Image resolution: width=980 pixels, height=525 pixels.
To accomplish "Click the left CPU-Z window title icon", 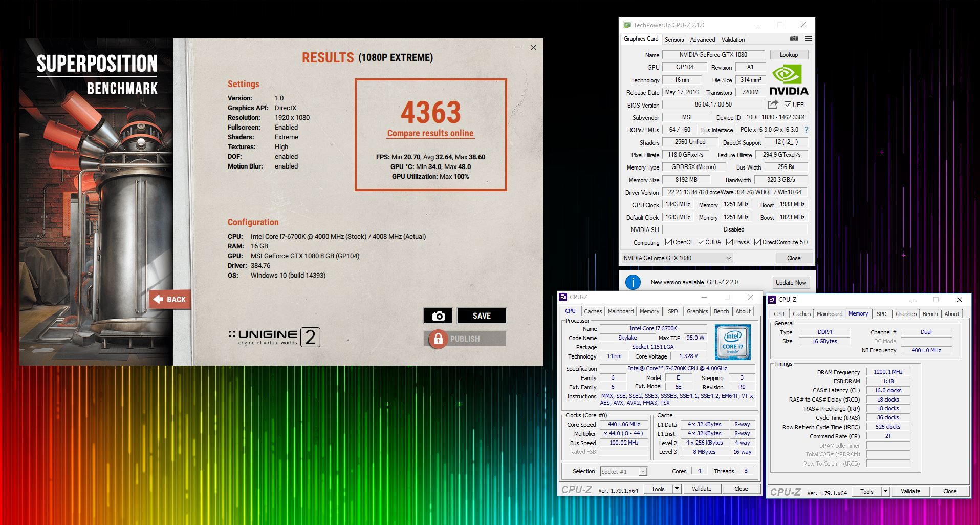I will click(x=563, y=297).
